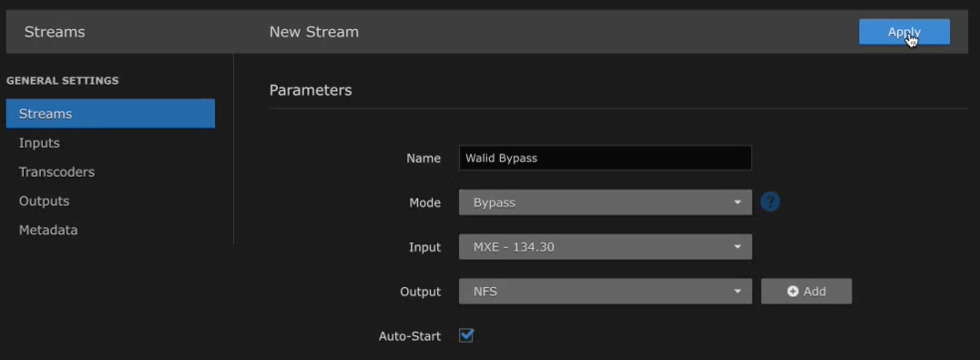
Task: Open the Metadata sidebar item
Action: pyautogui.click(x=48, y=230)
